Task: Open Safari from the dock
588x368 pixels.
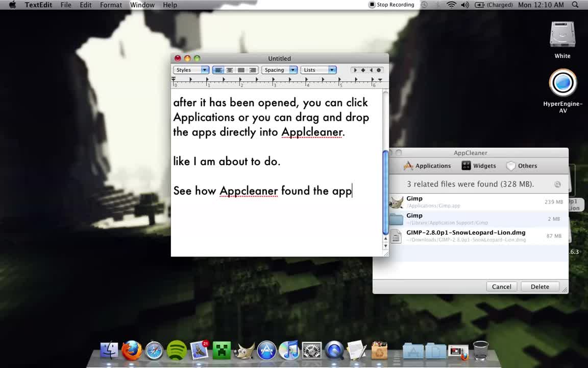Action: (x=154, y=351)
